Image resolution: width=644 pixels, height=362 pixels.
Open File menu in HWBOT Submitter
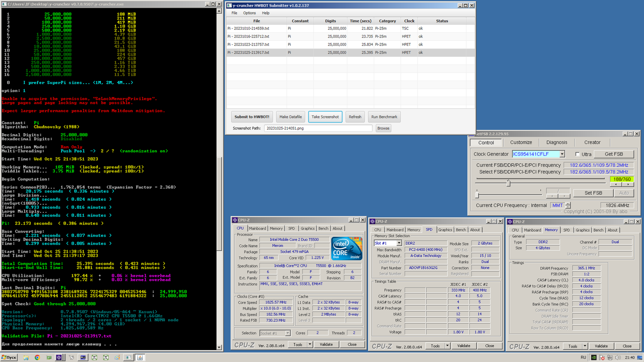point(234,13)
